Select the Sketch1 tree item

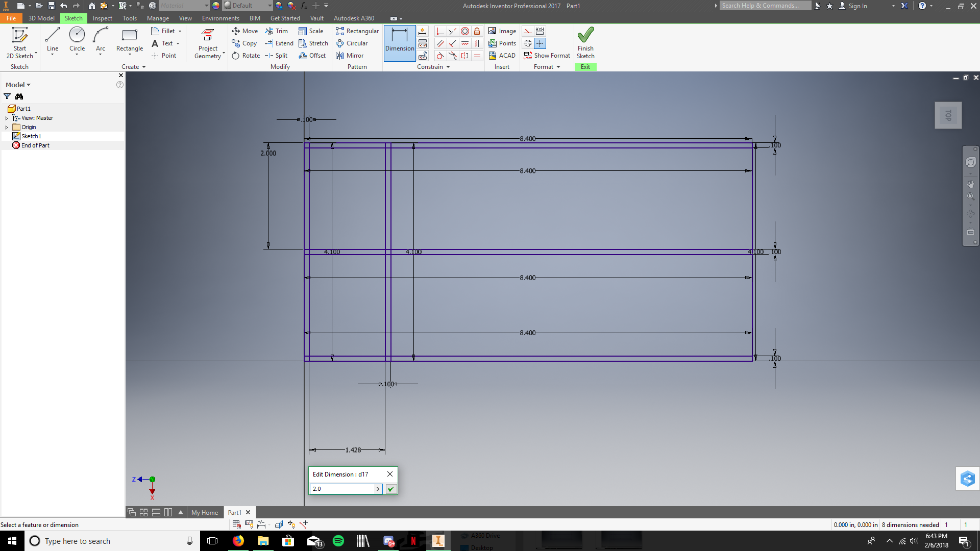point(32,136)
